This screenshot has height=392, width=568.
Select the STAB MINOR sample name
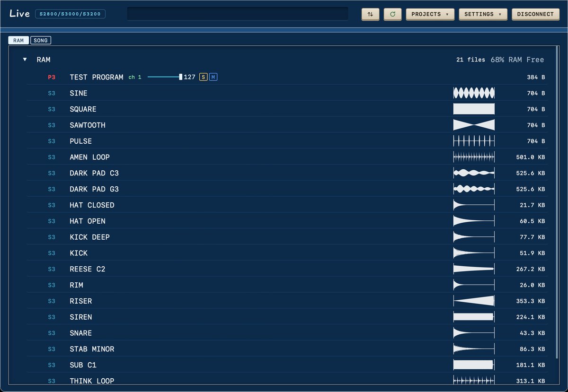coord(92,349)
